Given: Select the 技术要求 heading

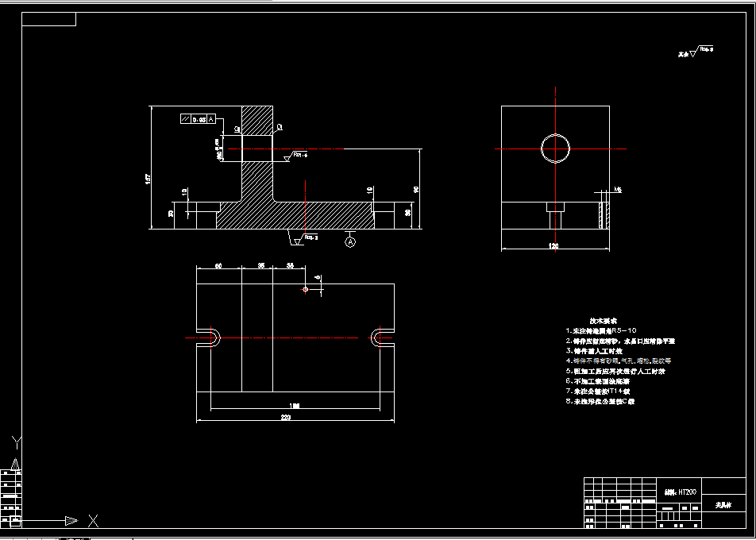Looking at the screenshot, I should click(604, 321).
